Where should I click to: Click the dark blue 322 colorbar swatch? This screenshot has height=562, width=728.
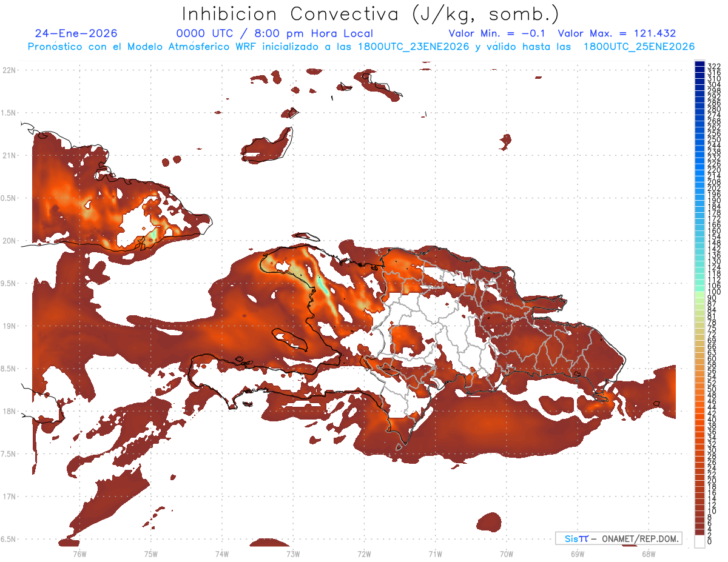click(699, 65)
